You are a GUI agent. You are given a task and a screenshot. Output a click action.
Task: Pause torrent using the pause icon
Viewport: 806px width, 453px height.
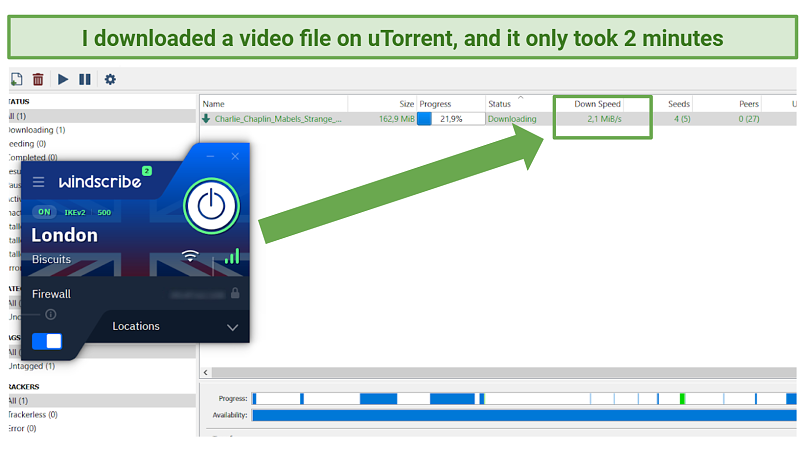click(85, 79)
